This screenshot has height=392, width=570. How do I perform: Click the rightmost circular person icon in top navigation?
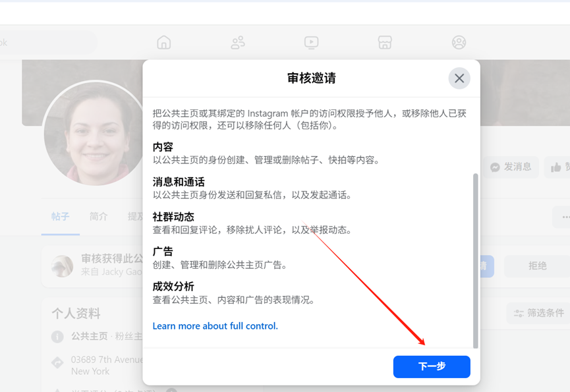(x=459, y=43)
